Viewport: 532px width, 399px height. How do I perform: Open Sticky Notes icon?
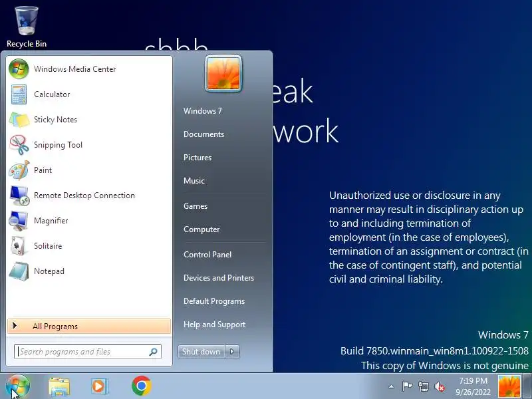19,120
